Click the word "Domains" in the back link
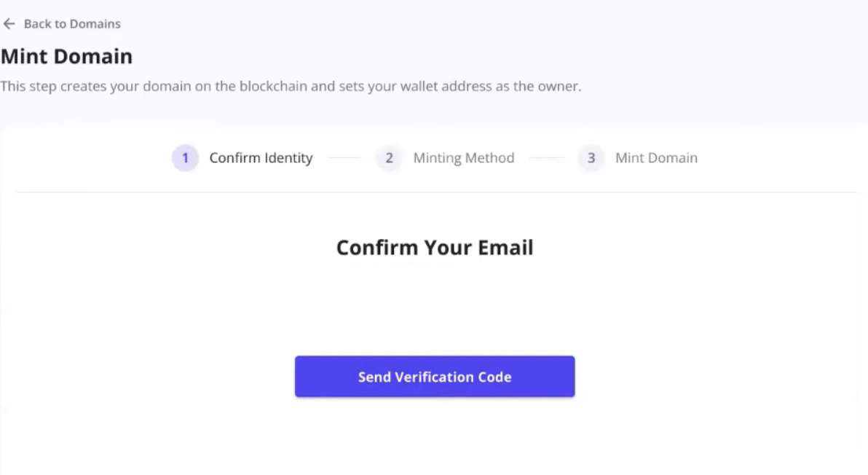 [96, 24]
